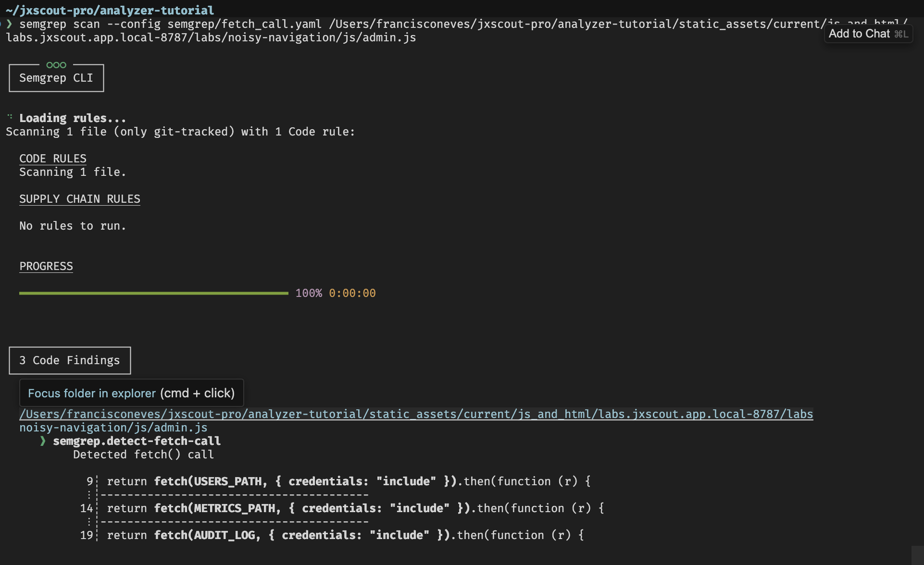The height and width of the screenshot is (565, 924).
Task: Click the three green circles above Semgrep CLI
Action: [x=56, y=65]
